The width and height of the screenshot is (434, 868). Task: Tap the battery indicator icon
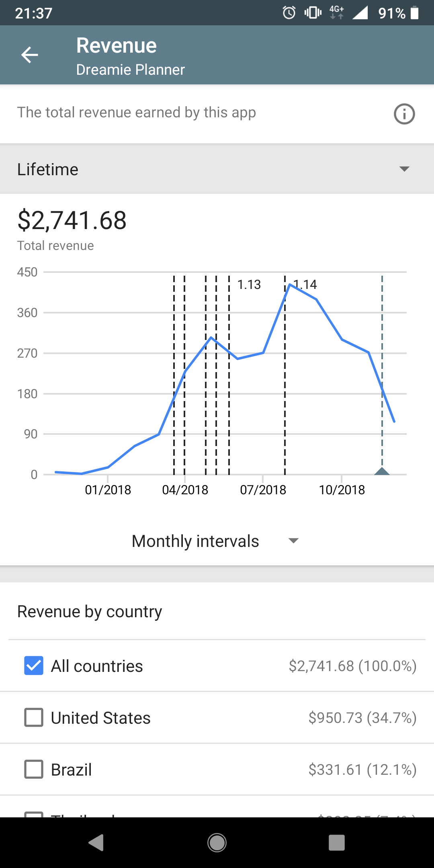(415, 13)
